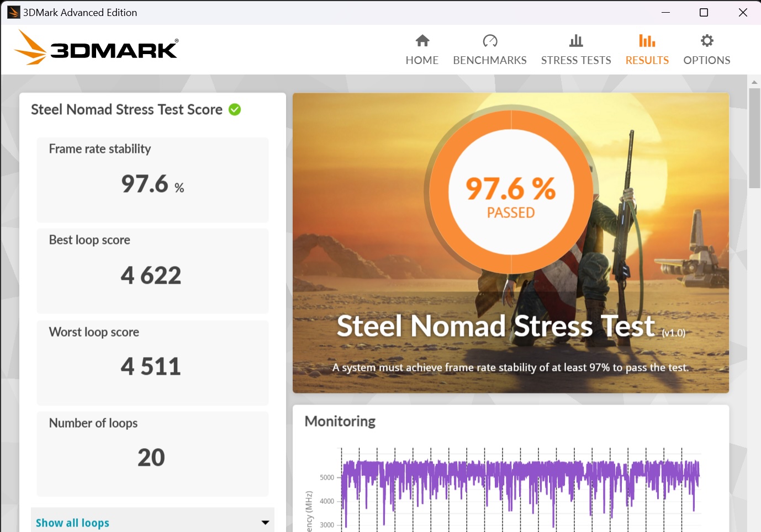Image resolution: width=761 pixels, height=532 pixels.
Task: Click the green checkmark beside Stress Test Score
Action: pos(235,109)
